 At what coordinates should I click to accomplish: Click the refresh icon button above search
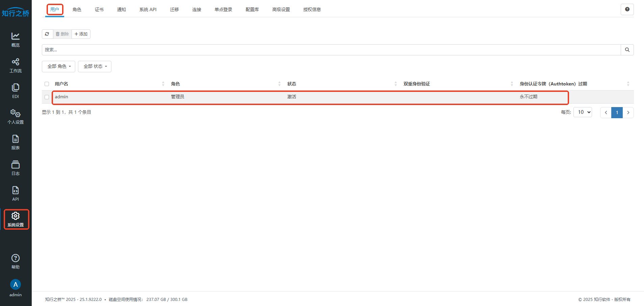tap(47, 34)
